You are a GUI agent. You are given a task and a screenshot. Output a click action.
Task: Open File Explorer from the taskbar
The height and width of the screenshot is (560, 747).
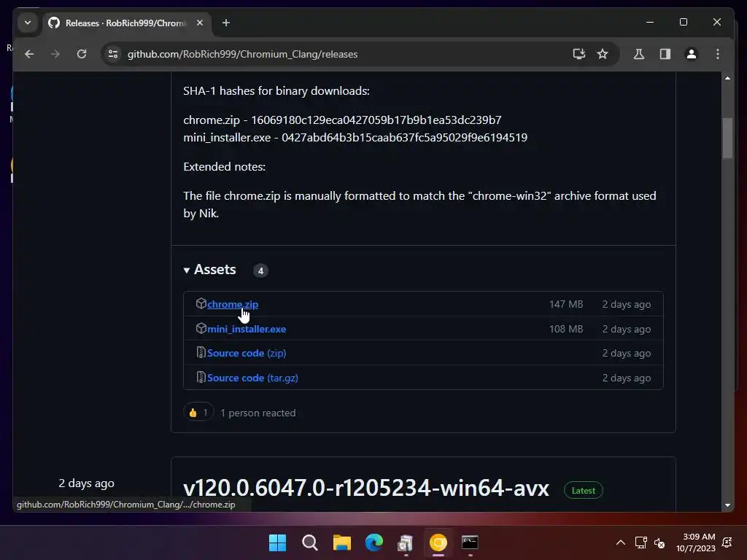click(341, 542)
